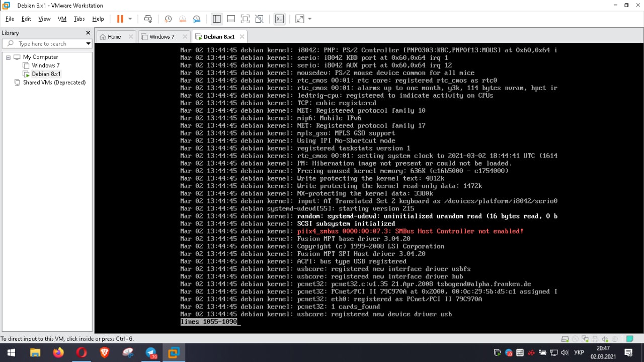Select Debian 8.x1 in the library tree
644x362 pixels.
46,74
